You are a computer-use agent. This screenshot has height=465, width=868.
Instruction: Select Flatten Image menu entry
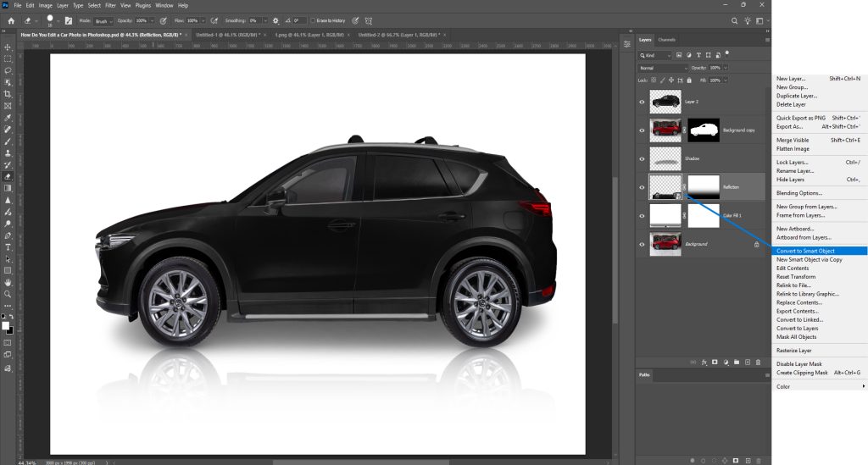tap(793, 149)
